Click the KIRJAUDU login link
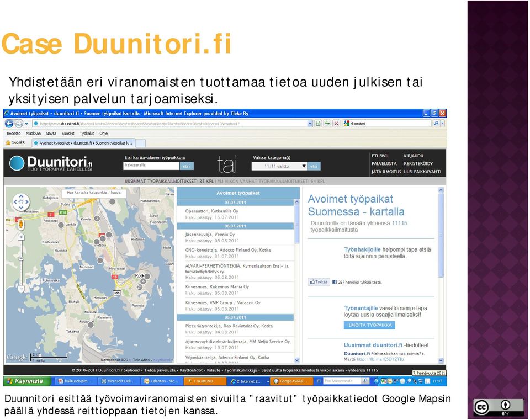 click(x=414, y=156)
